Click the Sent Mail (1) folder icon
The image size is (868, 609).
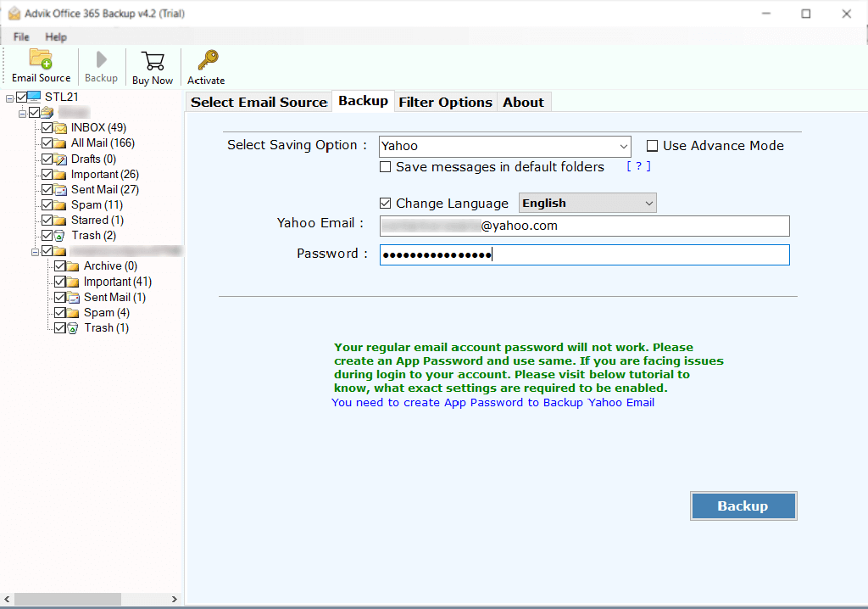[73, 297]
